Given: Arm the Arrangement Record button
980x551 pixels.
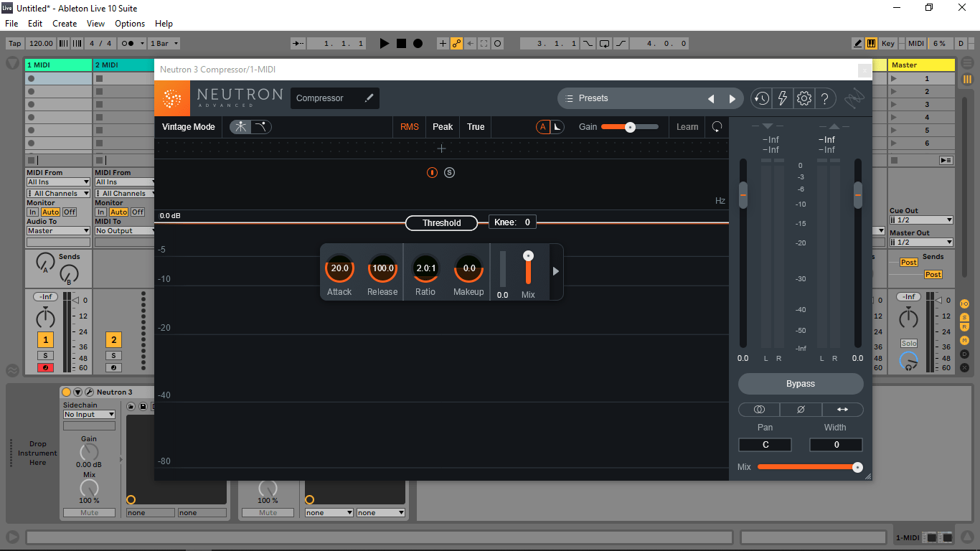Looking at the screenshot, I should [418, 43].
